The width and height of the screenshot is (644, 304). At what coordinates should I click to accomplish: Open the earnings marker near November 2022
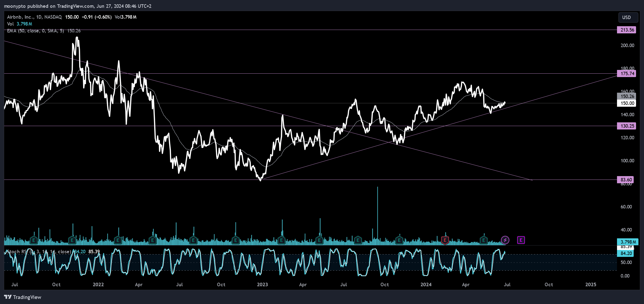[236, 240]
